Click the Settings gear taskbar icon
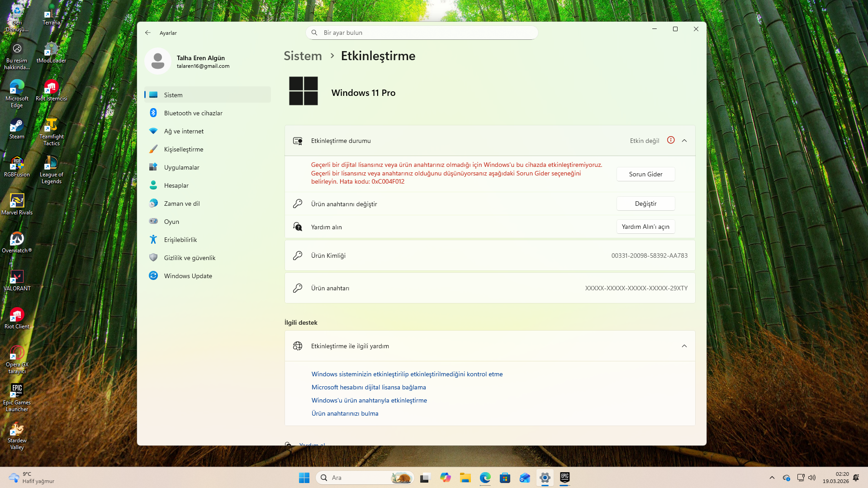This screenshot has width=868, height=488. pos(545,478)
